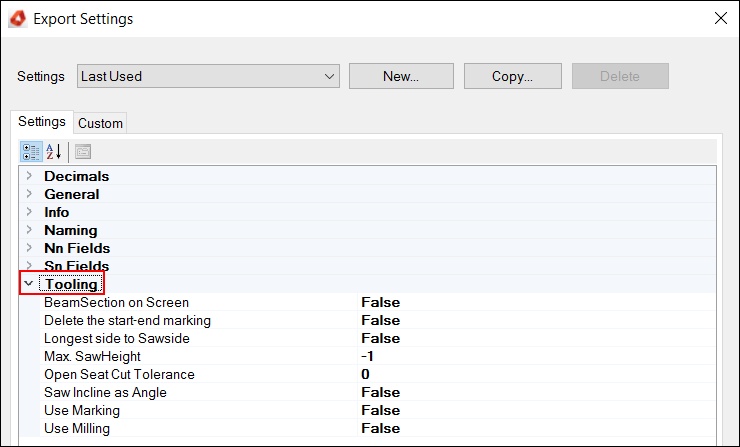Select the BeamSection on Screen property
The image size is (740, 447).
pos(116,302)
